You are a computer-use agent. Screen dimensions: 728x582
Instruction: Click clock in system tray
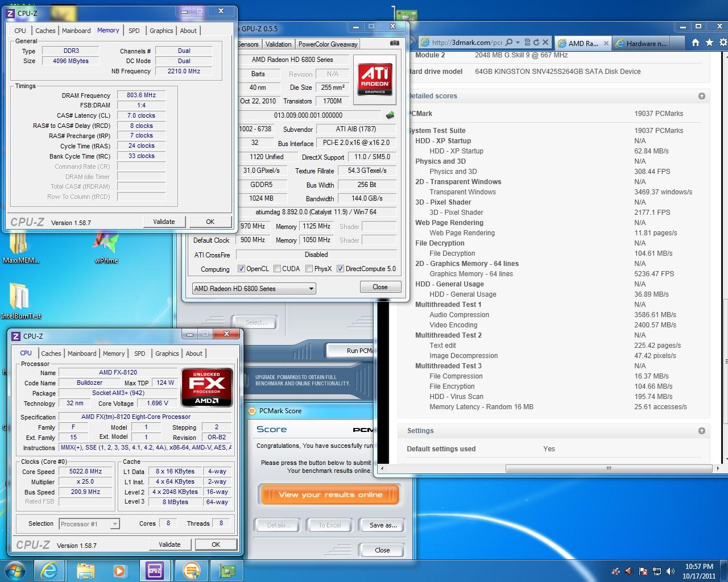pos(698,571)
